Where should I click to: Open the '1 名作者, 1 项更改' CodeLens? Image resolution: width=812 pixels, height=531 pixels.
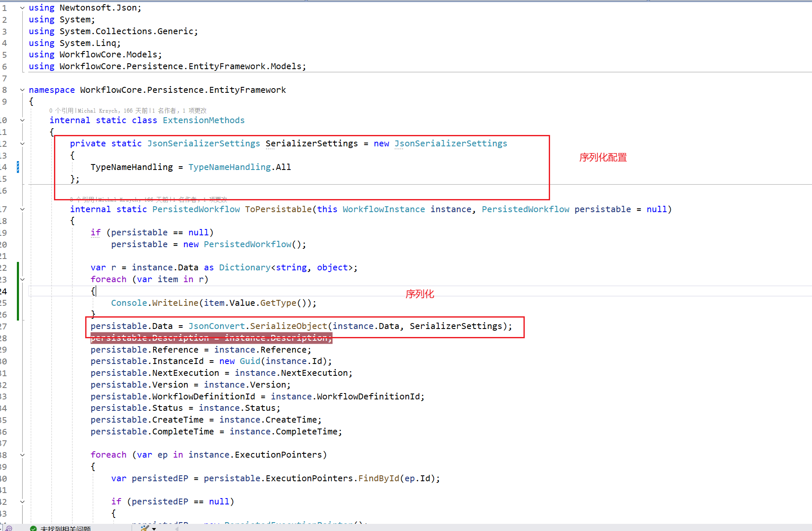(179, 111)
